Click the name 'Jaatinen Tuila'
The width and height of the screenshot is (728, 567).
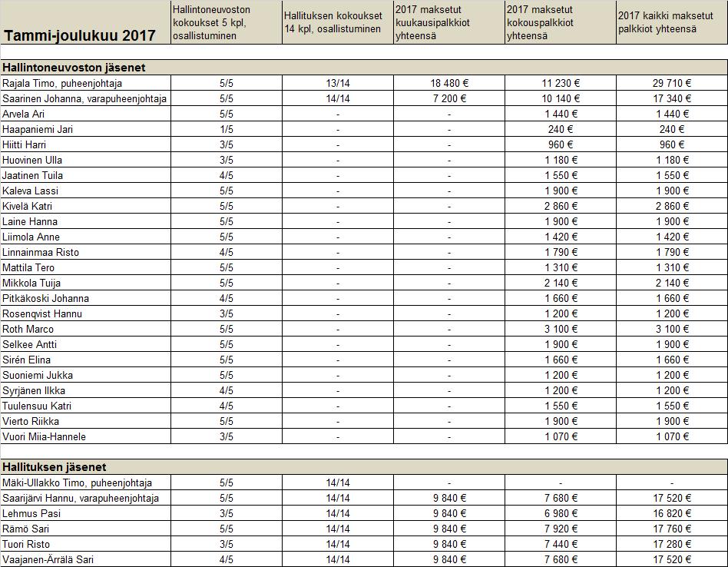[x=32, y=175]
